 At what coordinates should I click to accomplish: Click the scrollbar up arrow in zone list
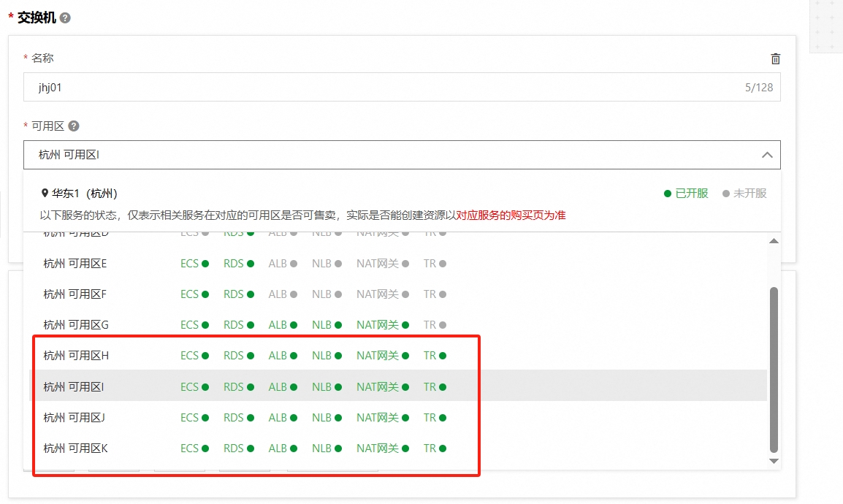[774, 241]
